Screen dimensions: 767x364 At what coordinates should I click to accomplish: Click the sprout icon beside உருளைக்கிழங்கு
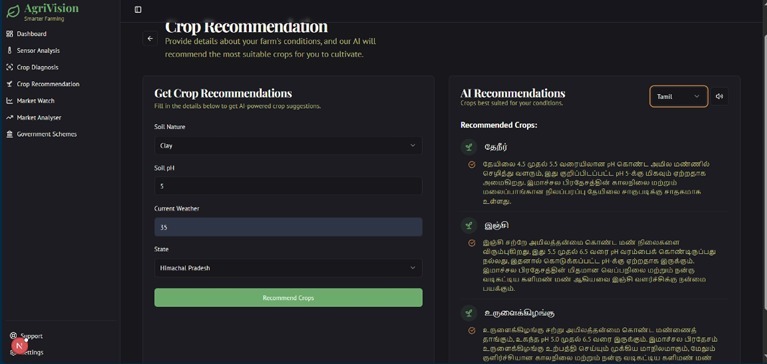[x=469, y=312]
